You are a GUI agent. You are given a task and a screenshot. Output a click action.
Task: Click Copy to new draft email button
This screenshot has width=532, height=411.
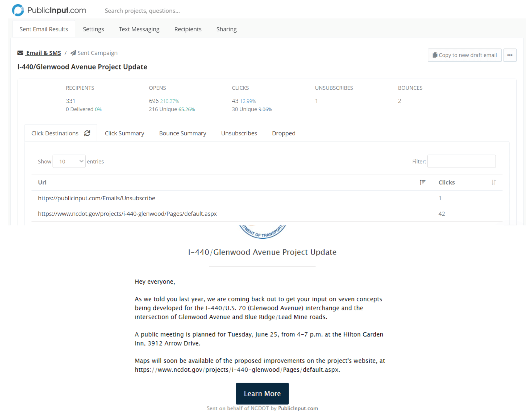coord(464,55)
